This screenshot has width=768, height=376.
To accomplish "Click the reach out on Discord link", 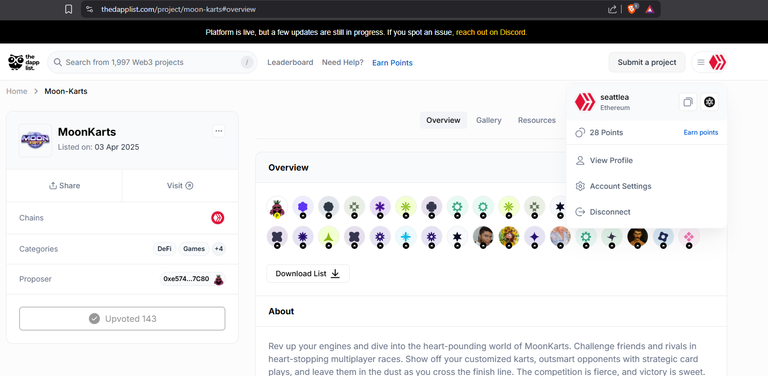I will (x=491, y=32).
